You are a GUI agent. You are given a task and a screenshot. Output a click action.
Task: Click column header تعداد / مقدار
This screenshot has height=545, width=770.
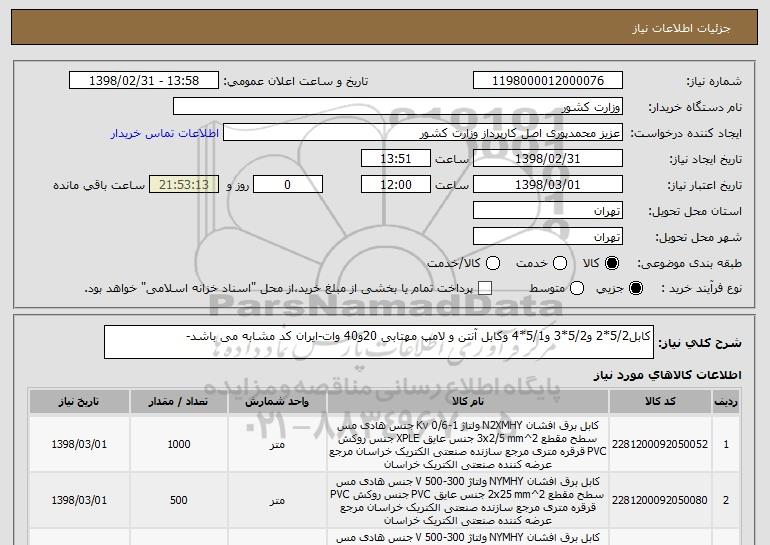[x=179, y=402]
